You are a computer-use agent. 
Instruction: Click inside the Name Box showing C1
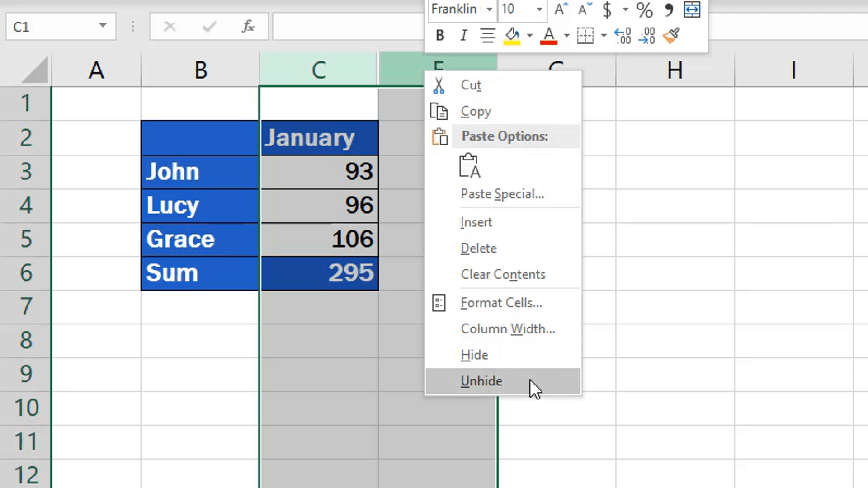pos(50,26)
